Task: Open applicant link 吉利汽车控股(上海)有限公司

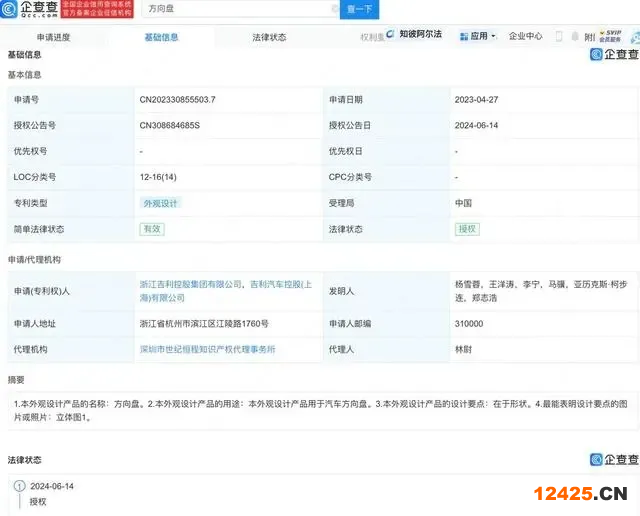Action: 226,291
